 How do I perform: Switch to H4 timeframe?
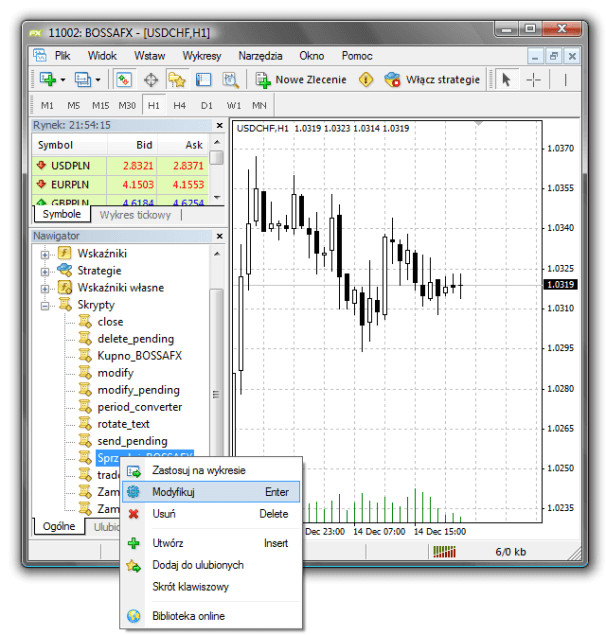point(179,106)
